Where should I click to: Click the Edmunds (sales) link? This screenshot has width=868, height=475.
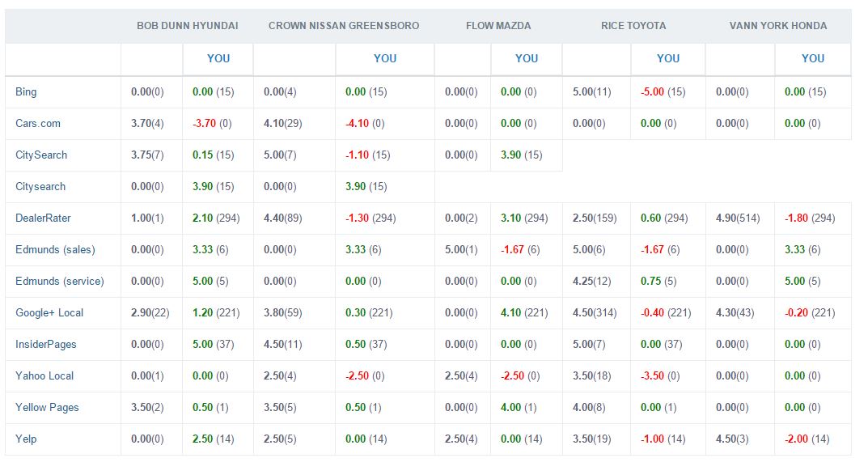tap(53, 250)
